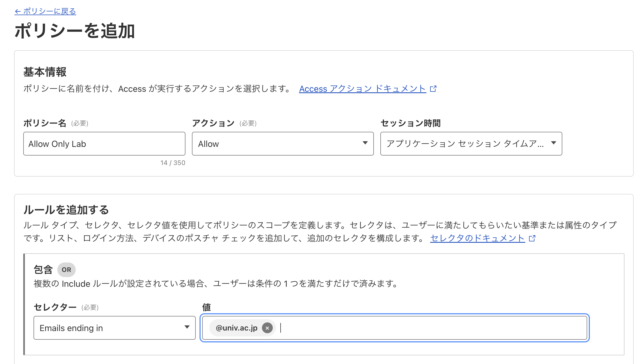Click external-link icon beside セレクタのドキュメント
This screenshot has width=638, height=364.
click(x=532, y=238)
